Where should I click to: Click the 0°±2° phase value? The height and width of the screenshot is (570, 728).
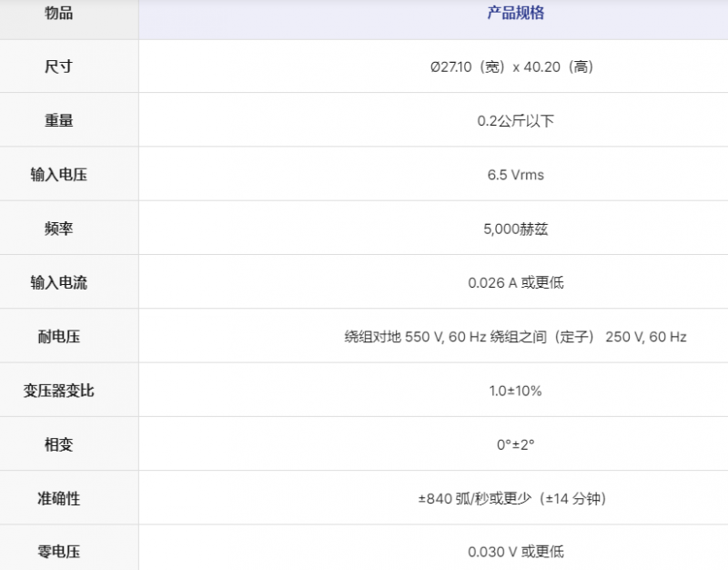[515, 444]
